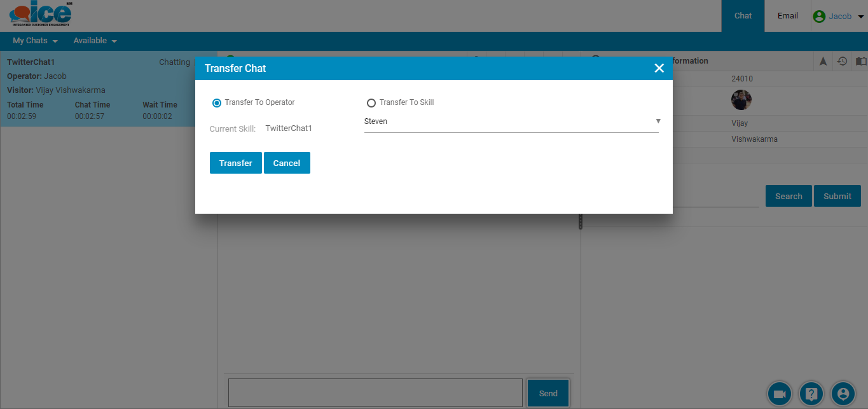Viewport: 868px width, 409px height.
Task: Click the open book icon
Action: 860,61
